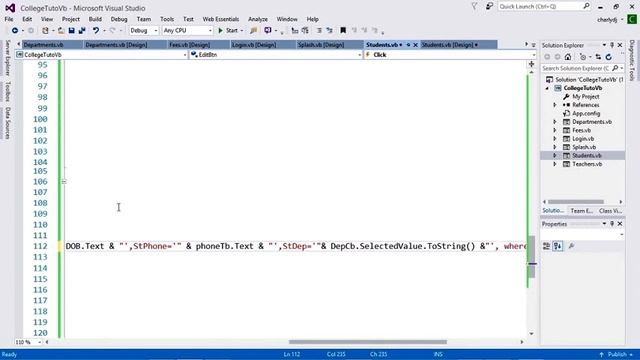Click the Navigate Backward toolbar icon
This screenshot has height=360, width=640.
(x=15, y=31)
